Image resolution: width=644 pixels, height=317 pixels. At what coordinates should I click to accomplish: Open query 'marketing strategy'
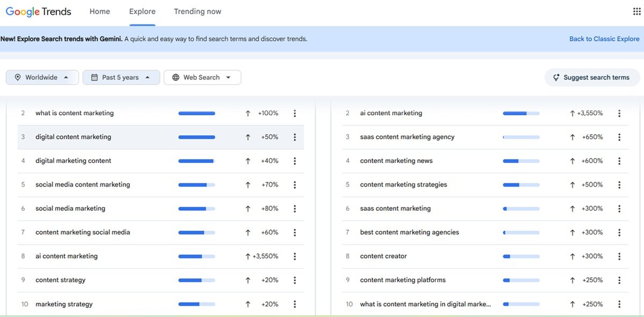pos(64,304)
